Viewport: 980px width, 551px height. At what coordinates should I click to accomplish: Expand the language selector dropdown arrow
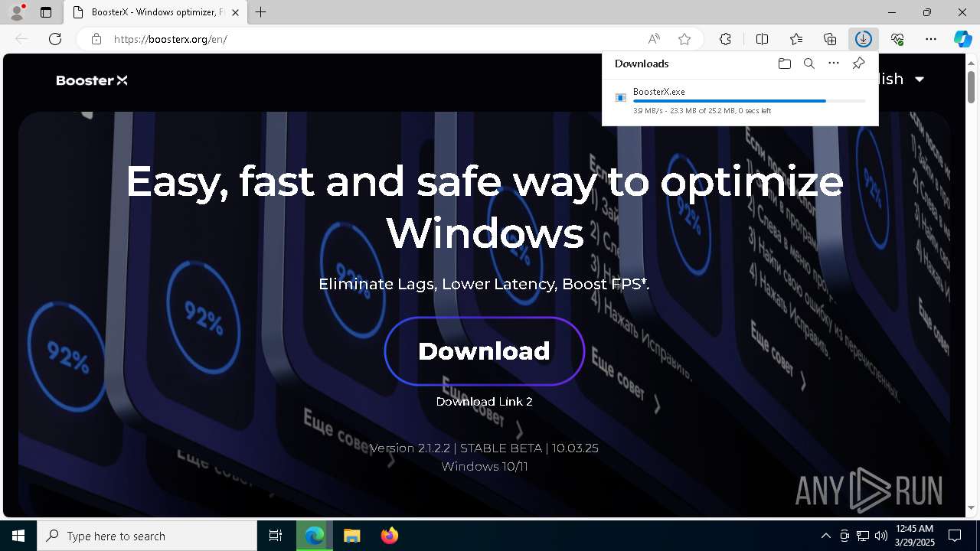pyautogui.click(x=920, y=79)
